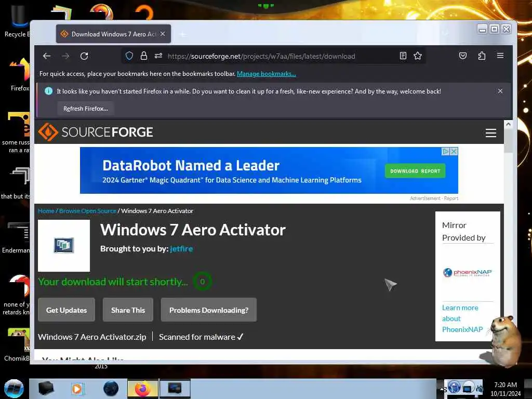The image size is (532, 399).
Task: Click the Problems Downloading? button
Action: [x=209, y=310]
